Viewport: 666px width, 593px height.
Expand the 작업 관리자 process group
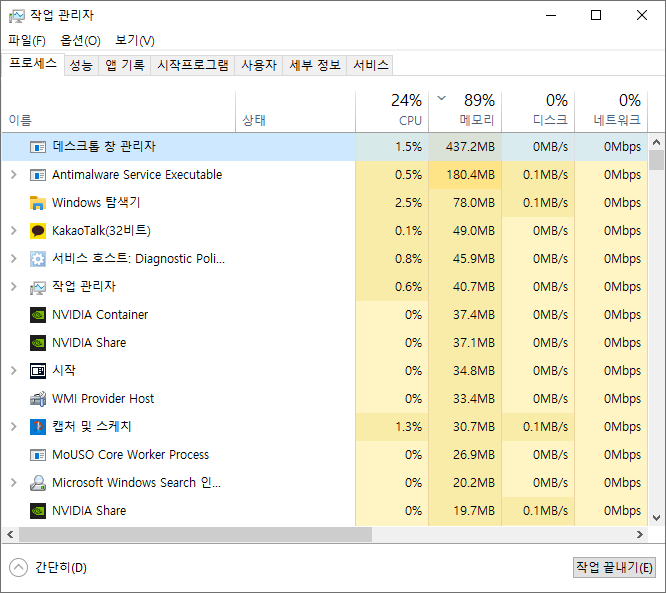(x=14, y=287)
